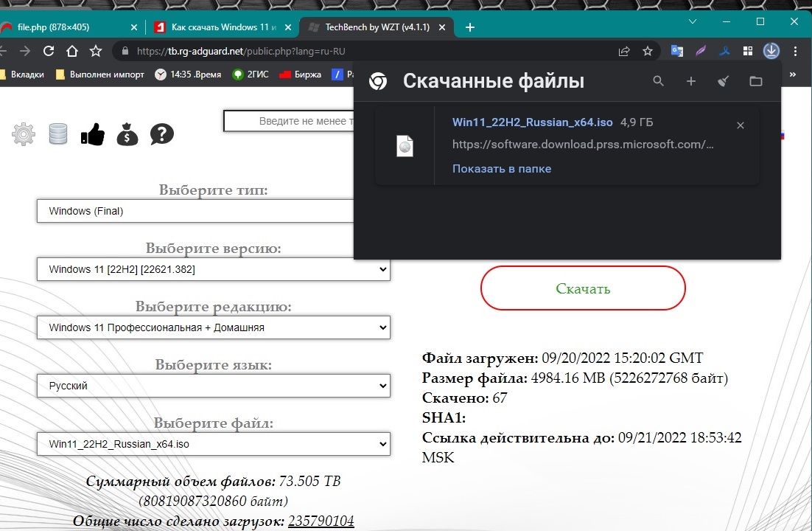The image size is (812, 531).
Task: Click the Скачанные файлы panel heading
Action: (x=494, y=81)
